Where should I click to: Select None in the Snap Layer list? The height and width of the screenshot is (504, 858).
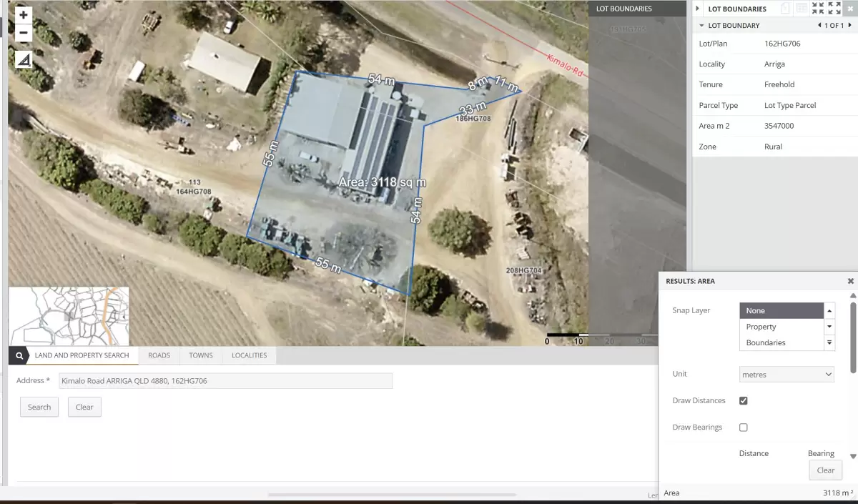(x=781, y=310)
